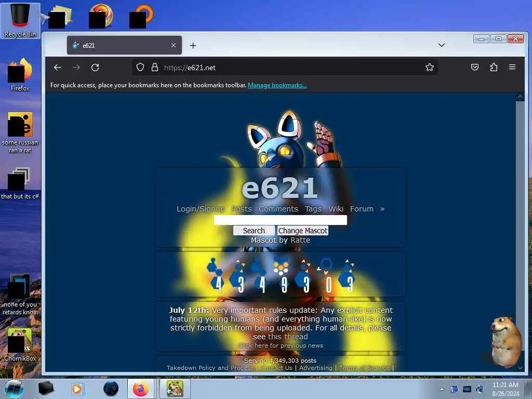Image resolution: width=532 pixels, height=399 pixels.
Task: Open the dark globe taskbar icon
Action: point(111,389)
